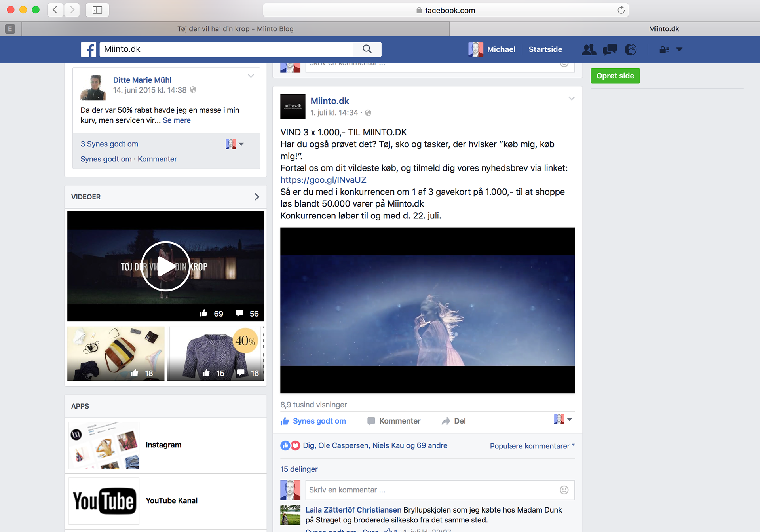Click Synes godt om under Ditte's review
The height and width of the screenshot is (532, 760).
coord(106,159)
